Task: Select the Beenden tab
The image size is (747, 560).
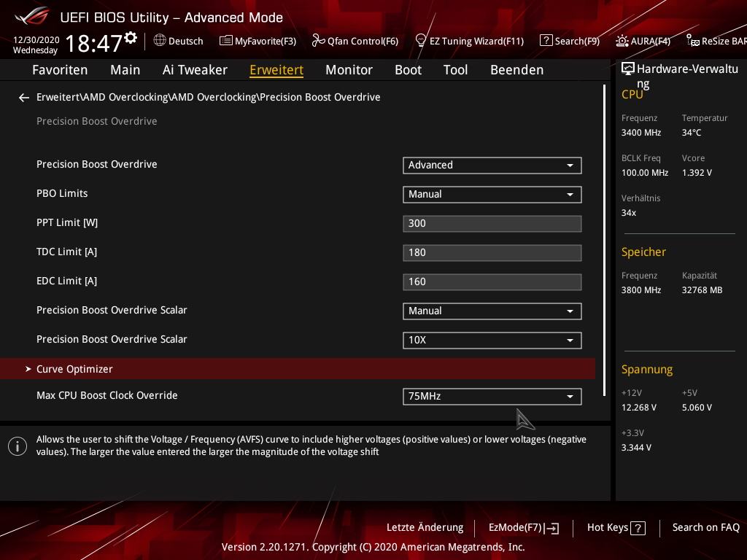Action: (517, 70)
